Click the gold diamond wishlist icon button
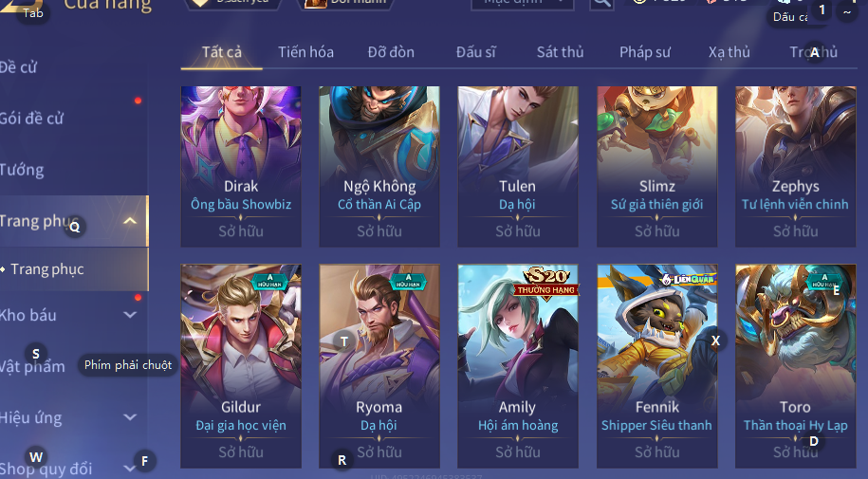 tap(201, 3)
